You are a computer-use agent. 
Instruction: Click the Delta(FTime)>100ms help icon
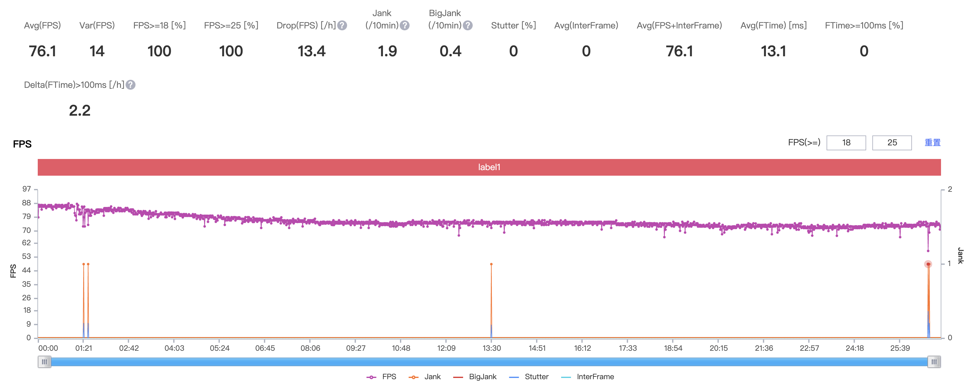131,85
